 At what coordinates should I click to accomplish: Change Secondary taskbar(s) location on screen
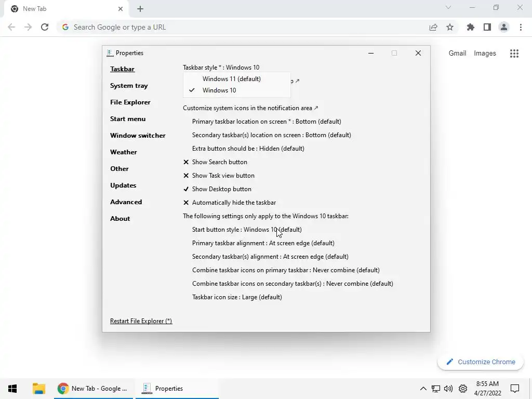coord(271,135)
